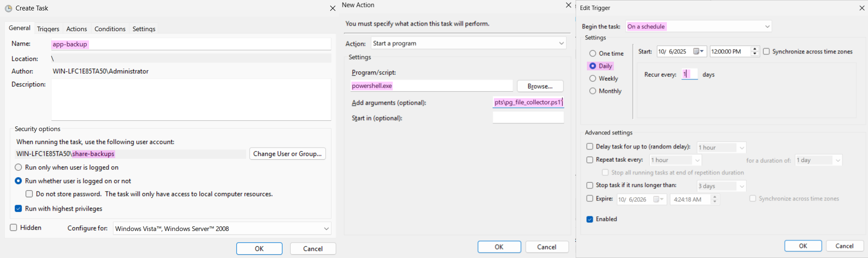Increase start time with the spinner up arrow

(x=755, y=49)
